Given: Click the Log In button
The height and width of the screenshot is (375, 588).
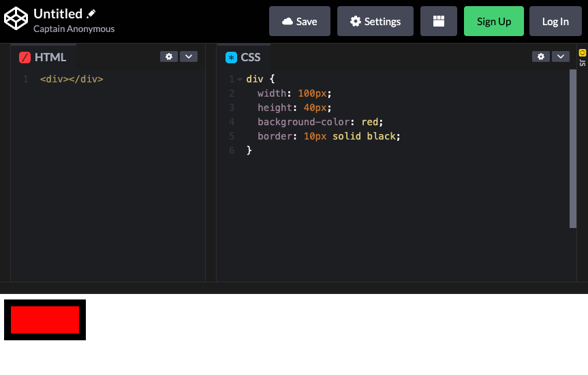Looking at the screenshot, I should tap(555, 21).
